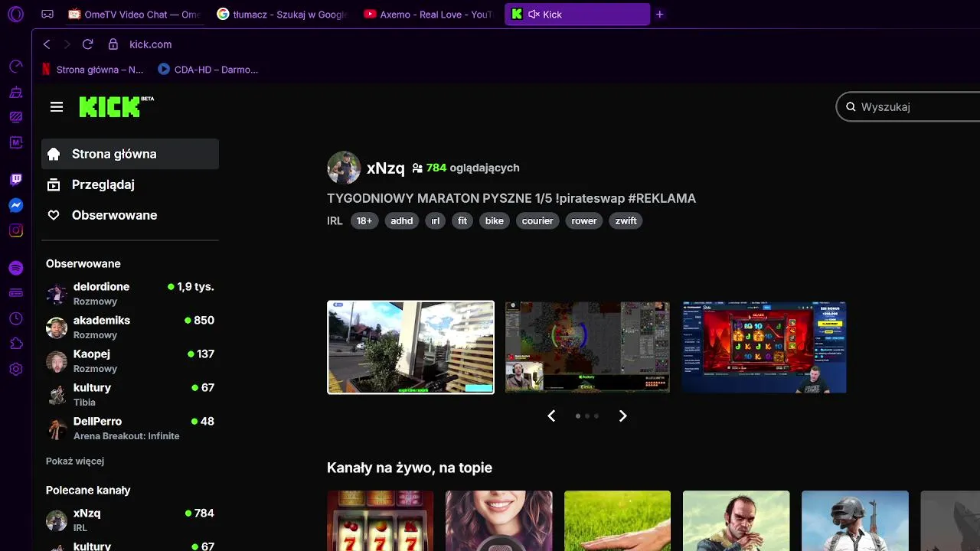This screenshot has height=551, width=980.
Task: Open Instagram in the browser sidebar
Action: (x=16, y=230)
